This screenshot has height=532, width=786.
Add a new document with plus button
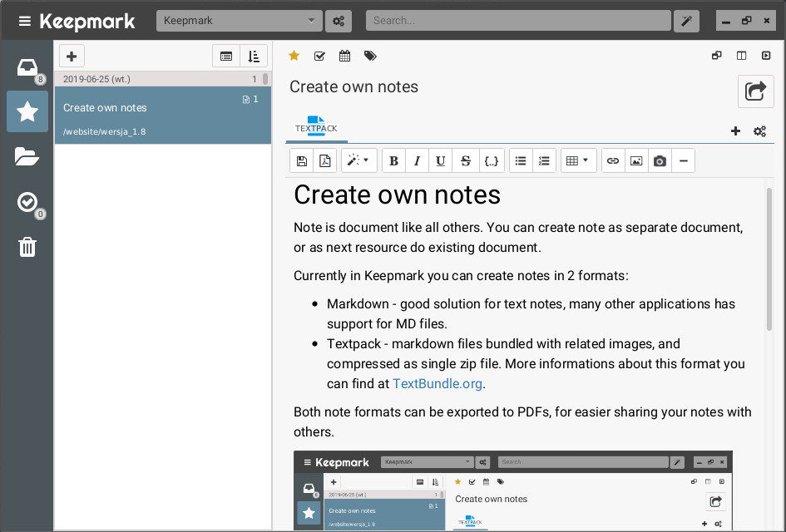[x=72, y=56]
